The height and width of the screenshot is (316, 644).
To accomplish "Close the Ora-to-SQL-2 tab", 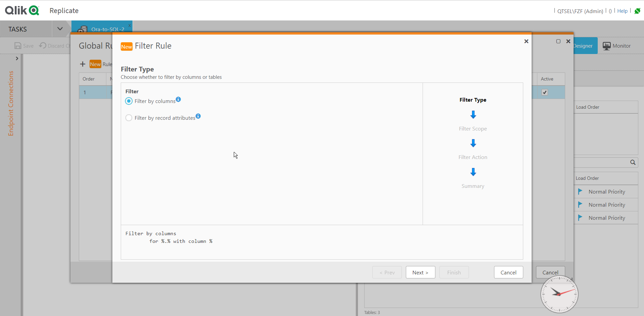I will 129,25.
